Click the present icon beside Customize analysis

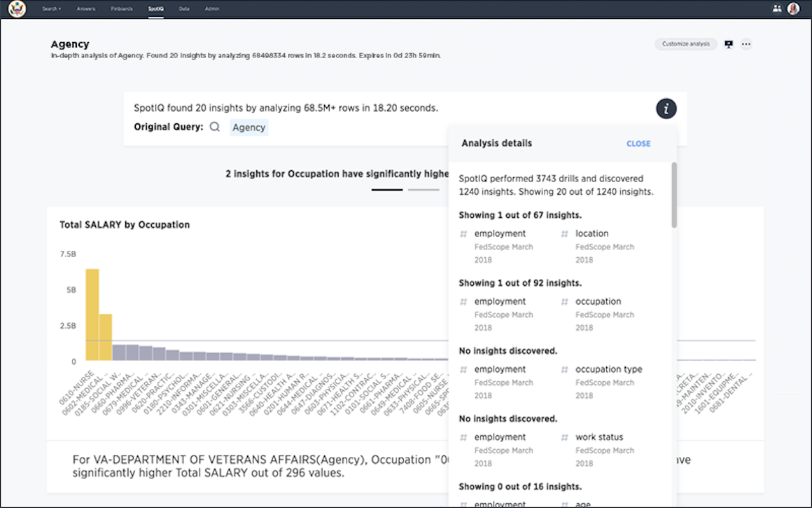click(x=729, y=44)
